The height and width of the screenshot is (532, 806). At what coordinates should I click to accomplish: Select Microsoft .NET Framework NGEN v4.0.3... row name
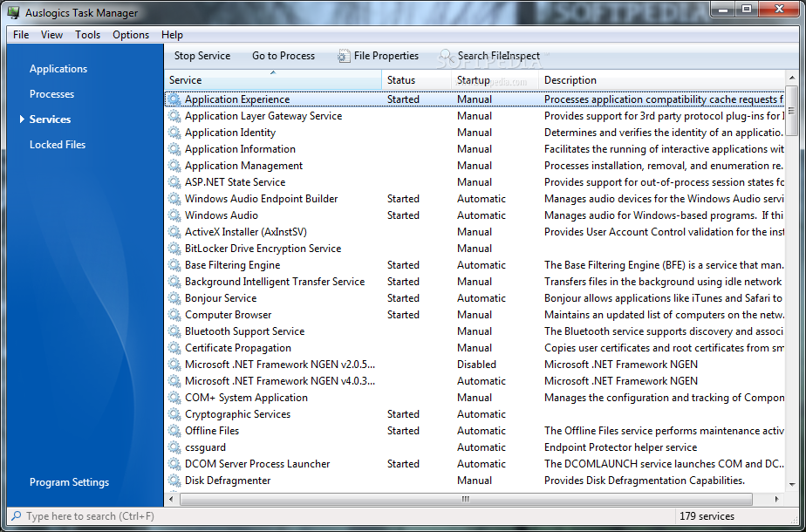tap(280, 381)
